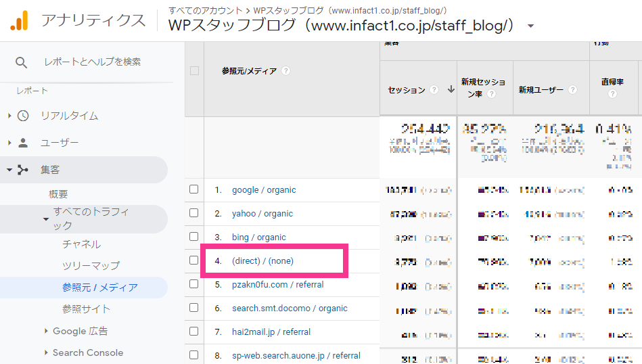Check the sp-web.search.auone.jp row
642x364 pixels.
(193, 355)
